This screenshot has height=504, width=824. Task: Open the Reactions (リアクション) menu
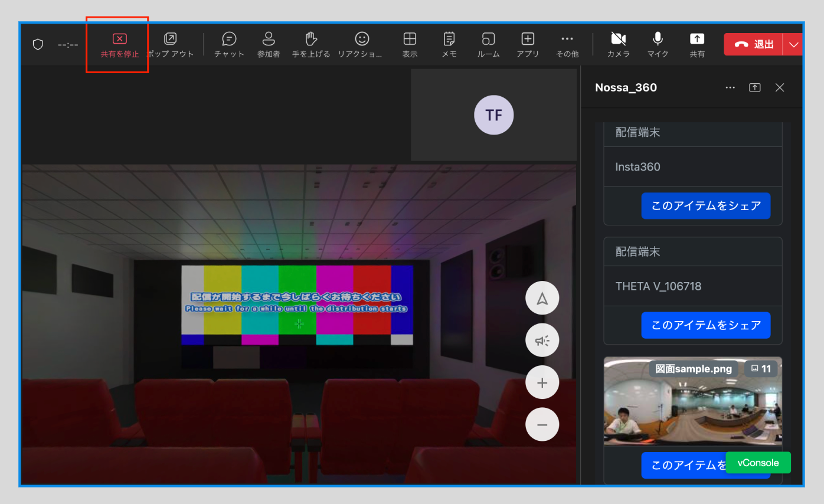pyautogui.click(x=361, y=45)
